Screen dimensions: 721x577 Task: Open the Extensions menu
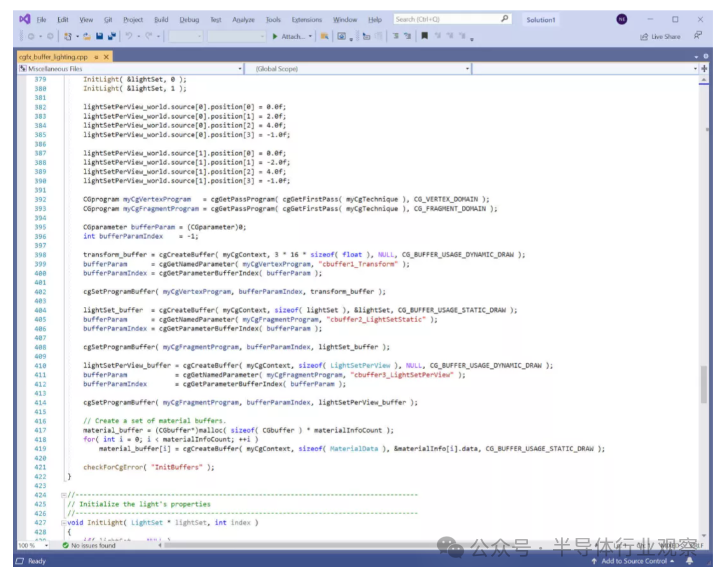pos(306,19)
